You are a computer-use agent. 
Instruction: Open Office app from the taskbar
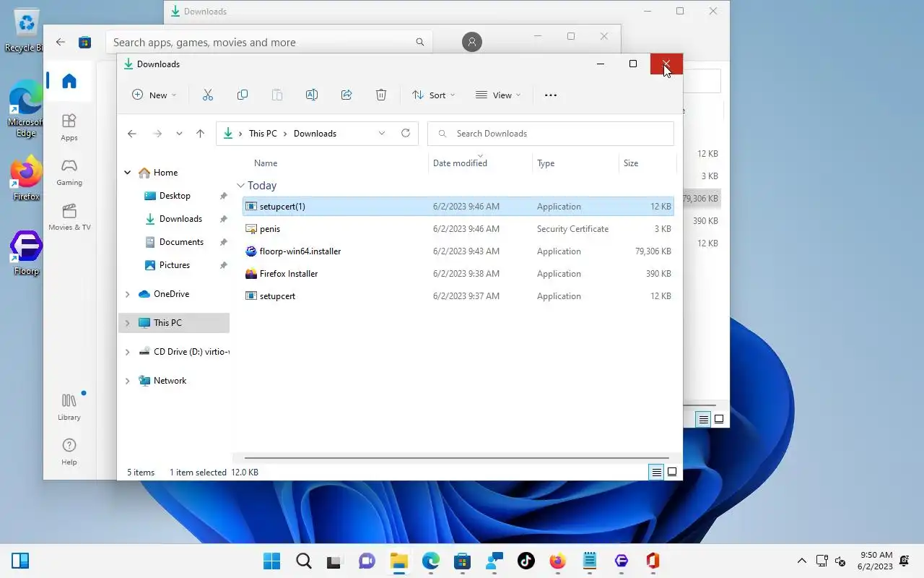click(x=653, y=561)
